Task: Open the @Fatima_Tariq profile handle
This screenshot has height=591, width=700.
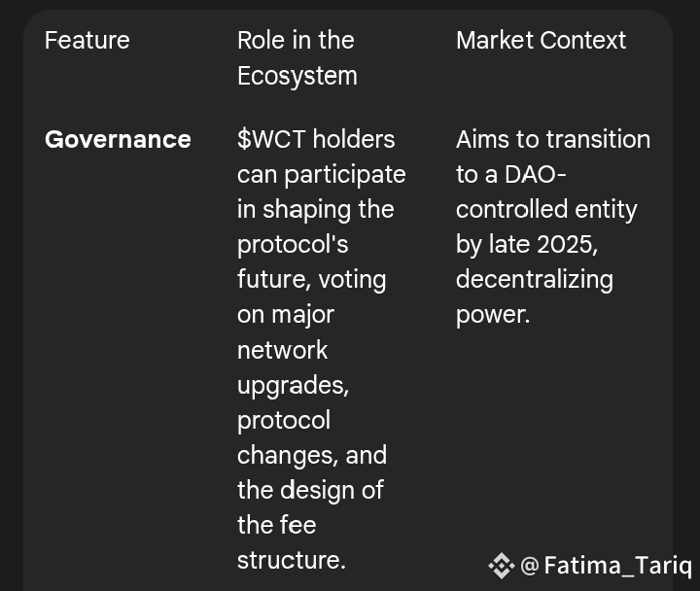Action: [x=607, y=566]
